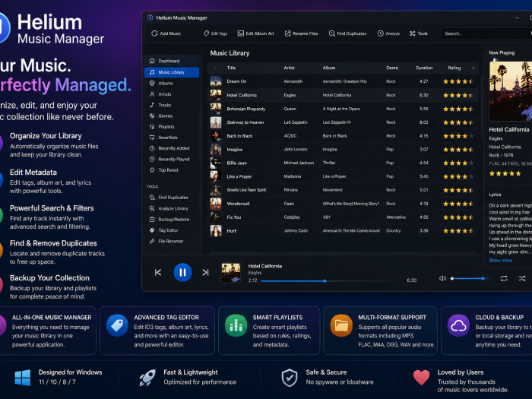This screenshot has width=532, height=399.
Task: Open sidebar Find Duplicates tool
Action: click(172, 198)
